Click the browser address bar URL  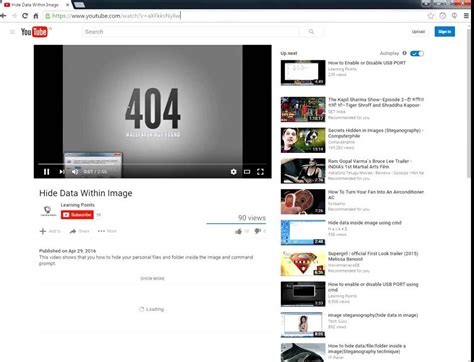tap(116, 16)
